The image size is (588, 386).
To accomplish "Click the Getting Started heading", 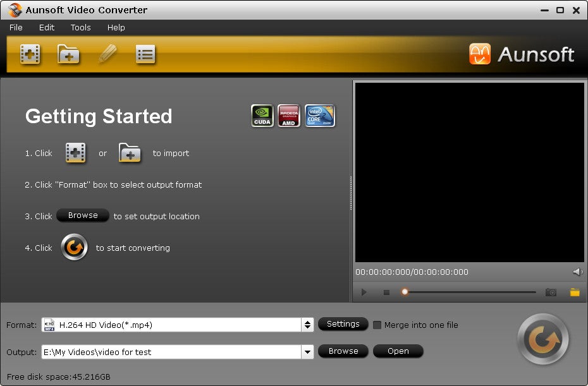I will [99, 116].
